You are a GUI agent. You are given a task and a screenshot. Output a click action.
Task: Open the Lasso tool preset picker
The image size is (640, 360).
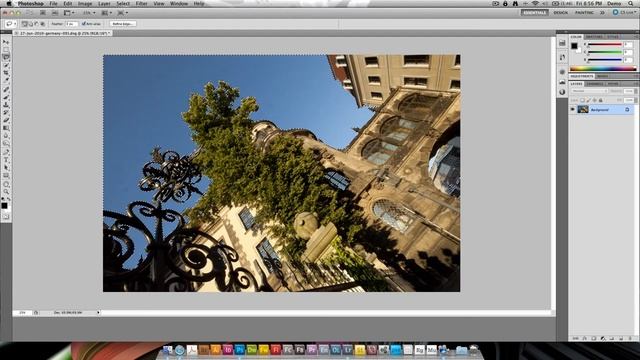coord(11,24)
